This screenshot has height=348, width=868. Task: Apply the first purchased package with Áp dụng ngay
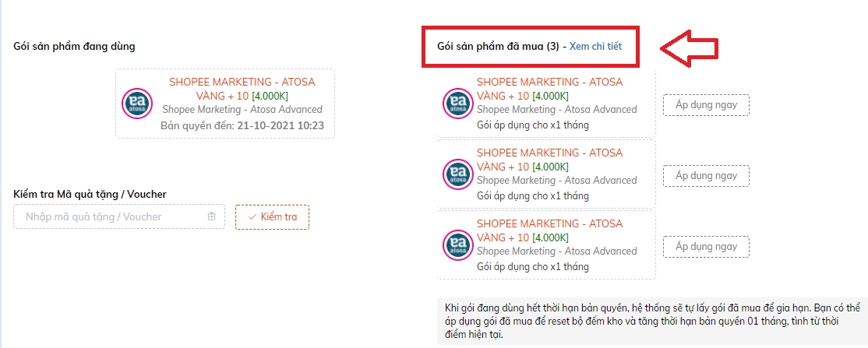705,105
